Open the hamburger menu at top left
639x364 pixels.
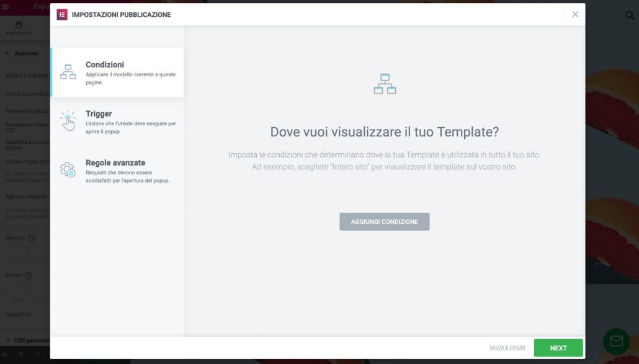tap(6, 6)
